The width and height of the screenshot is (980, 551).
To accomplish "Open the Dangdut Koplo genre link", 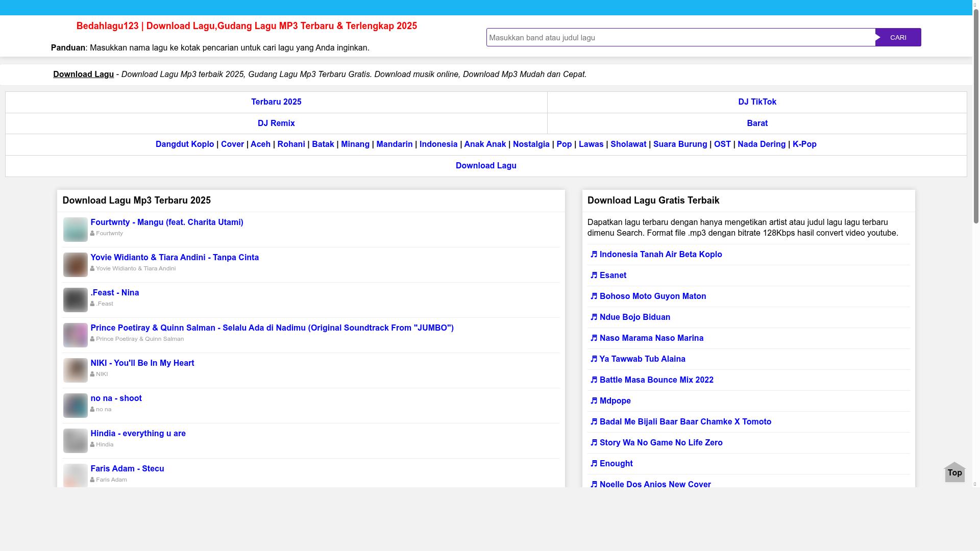I will [185, 144].
